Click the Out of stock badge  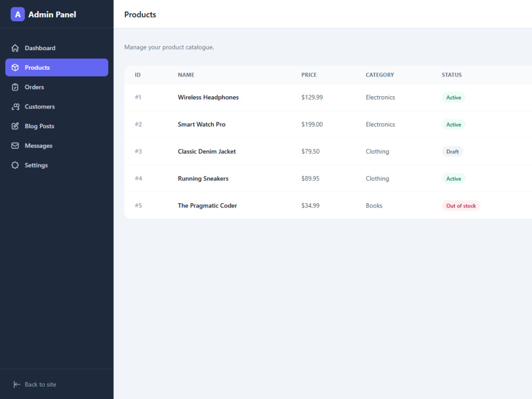coord(461,205)
